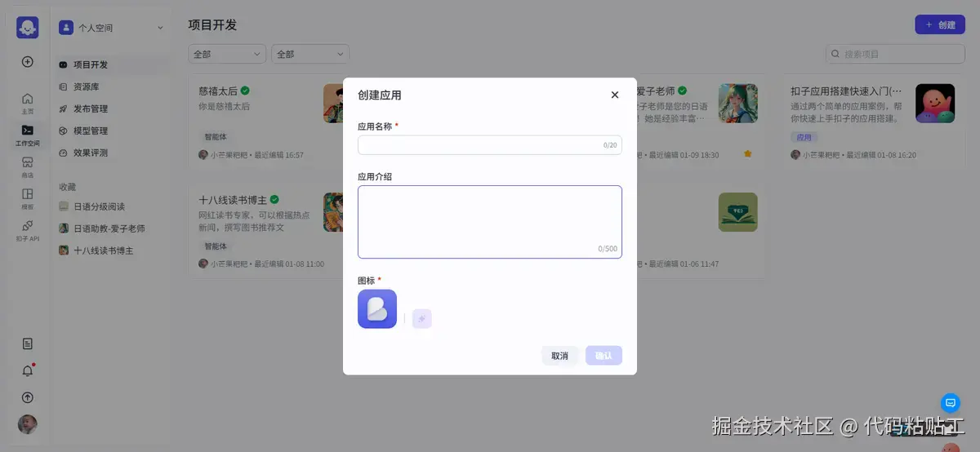Open 工作空间 workspace in the sidebar
This screenshot has width=980, height=452.
pyautogui.click(x=27, y=135)
